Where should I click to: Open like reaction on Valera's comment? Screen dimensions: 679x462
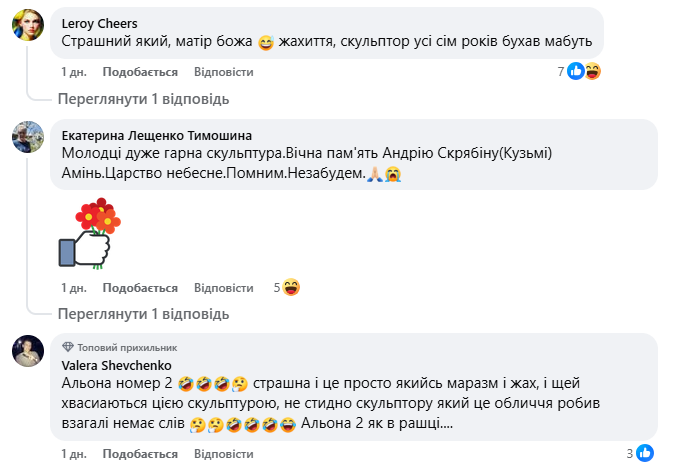point(645,453)
